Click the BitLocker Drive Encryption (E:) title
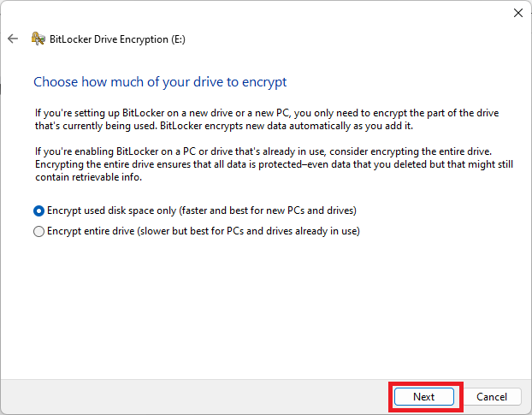Screen dimensions: 532x415 point(117,39)
